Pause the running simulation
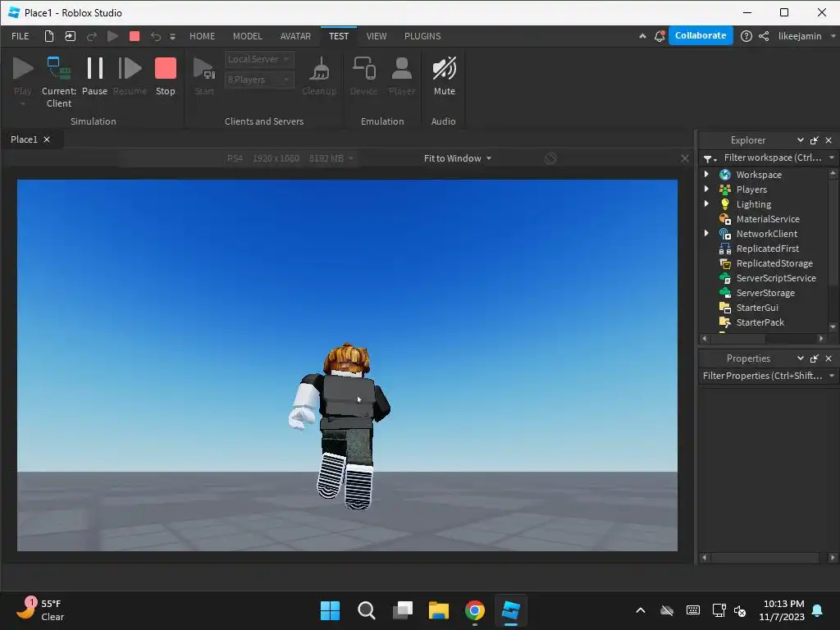Screen dimensions: 840x630 [95, 76]
